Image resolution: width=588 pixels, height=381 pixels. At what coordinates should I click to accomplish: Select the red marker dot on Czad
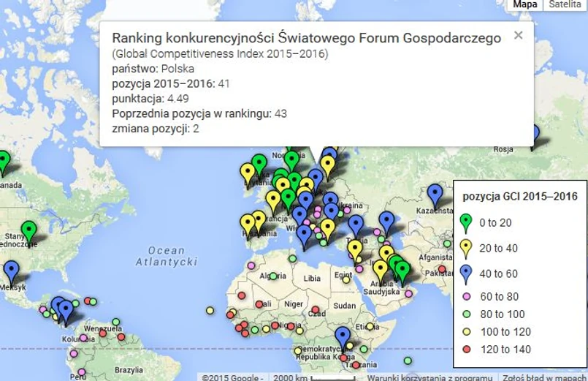tap(316, 309)
